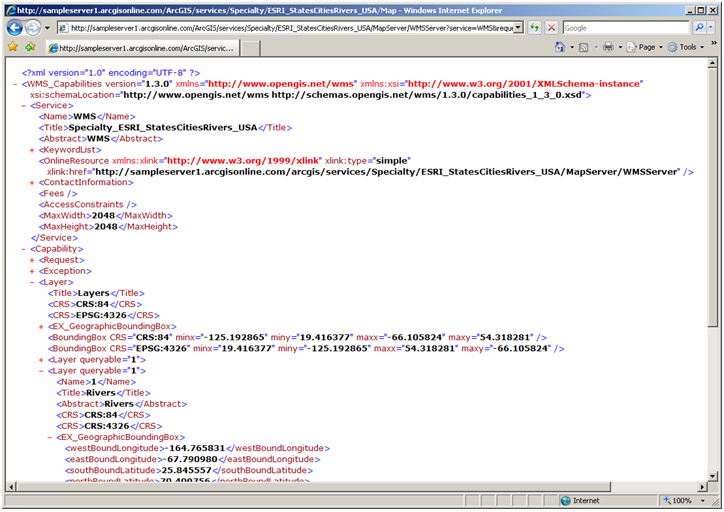The image size is (724, 512).
Task: Open the Favorites Center star
Action: coord(12,47)
